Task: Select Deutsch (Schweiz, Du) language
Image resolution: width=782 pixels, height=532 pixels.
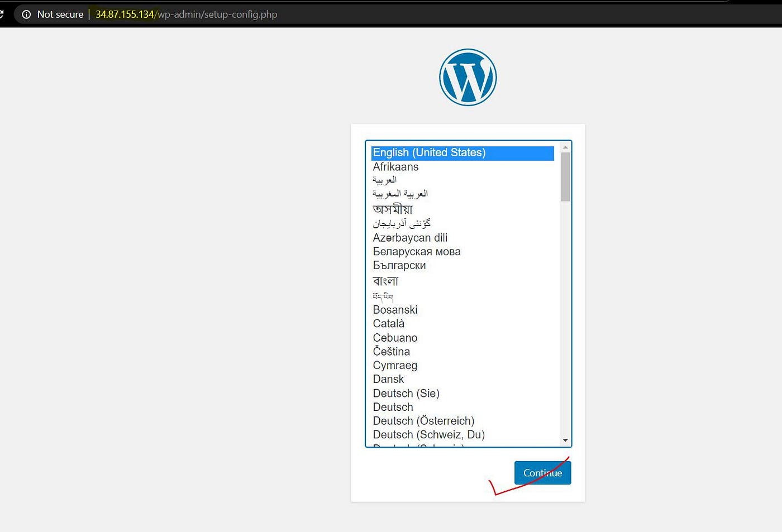Action: [x=462, y=435]
